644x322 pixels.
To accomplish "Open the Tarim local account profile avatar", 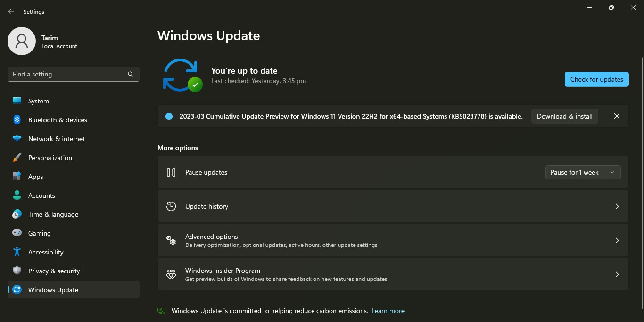I will click(x=22, y=41).
